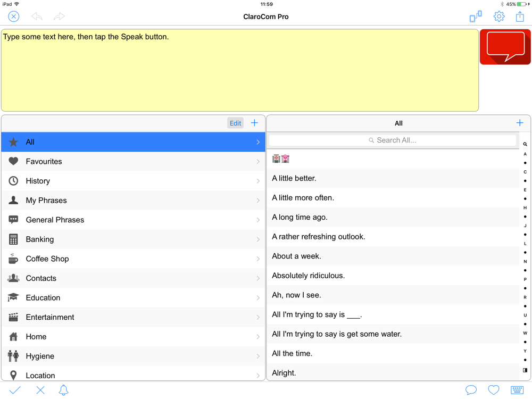Click the restroom icon beside Hygiene
The width and height of the screenshot is (532, 399).
point(13,356)
